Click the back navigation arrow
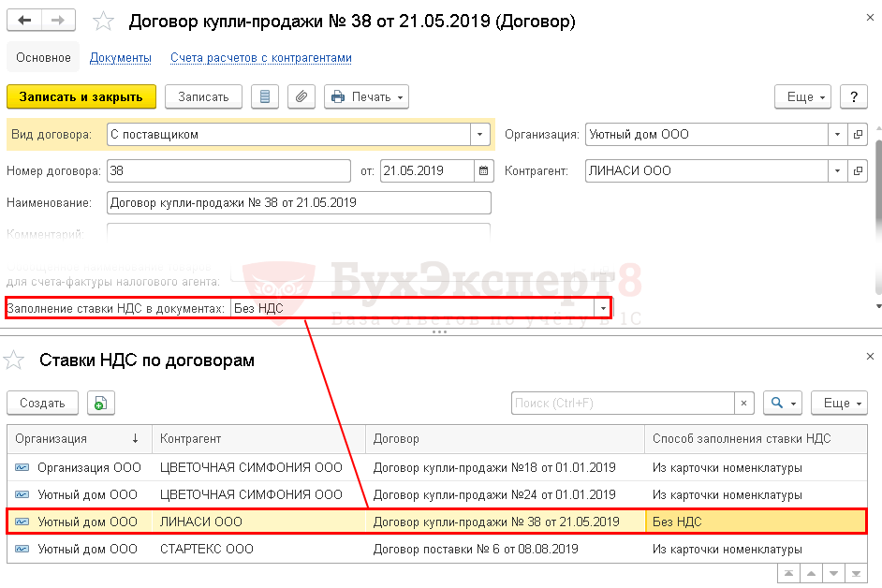The width and height of the screenshot is (882, 588). pos(25,21)
